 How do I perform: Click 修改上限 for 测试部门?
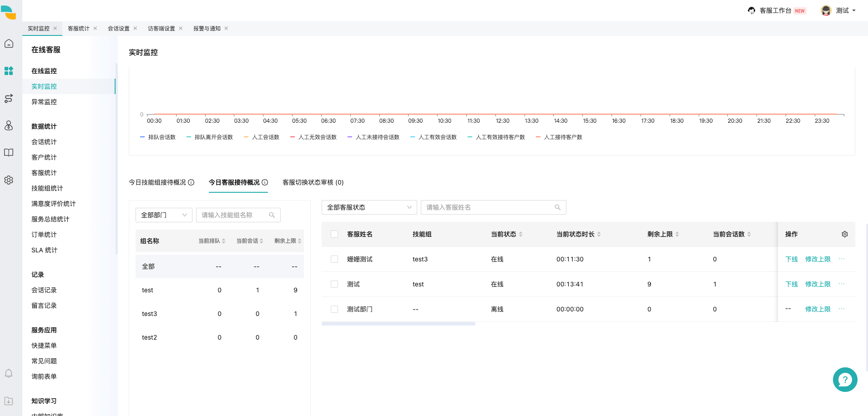coord(818,309)
